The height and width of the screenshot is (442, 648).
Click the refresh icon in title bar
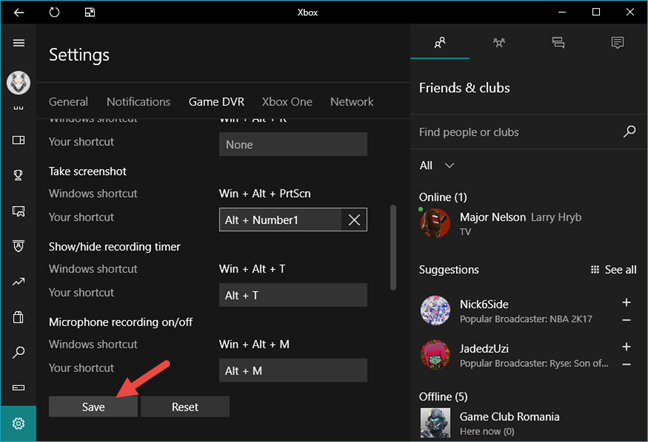pos(54,12)
